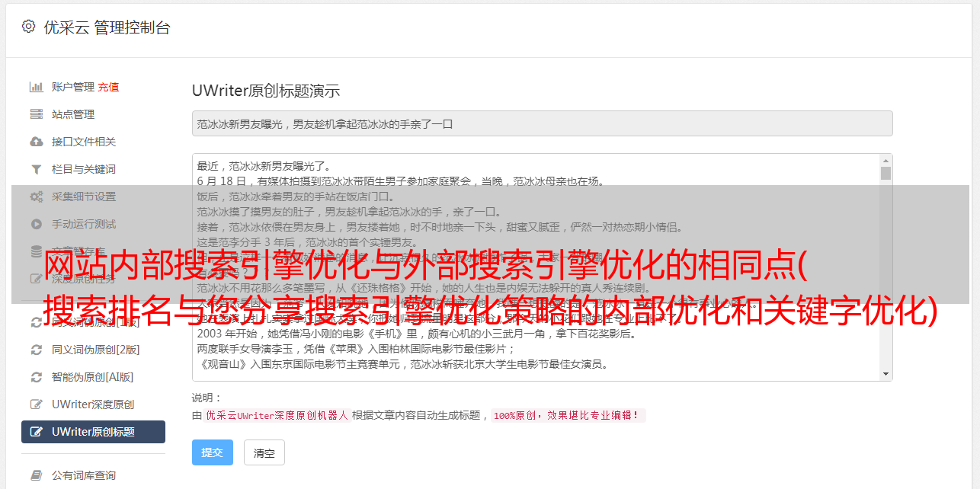Open 账户管理 bar chart icon
Image resolution: width=980 pixels, height=489 pixels.
(x=36, y=87)
